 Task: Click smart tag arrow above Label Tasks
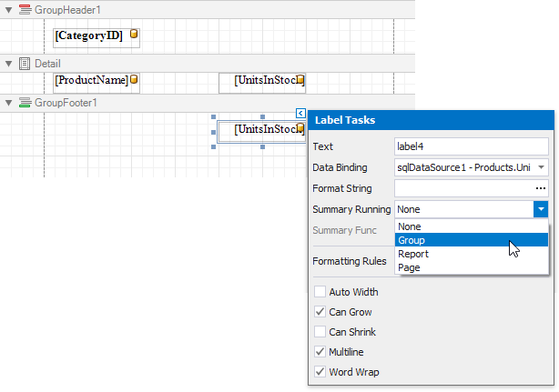point(300,113)
